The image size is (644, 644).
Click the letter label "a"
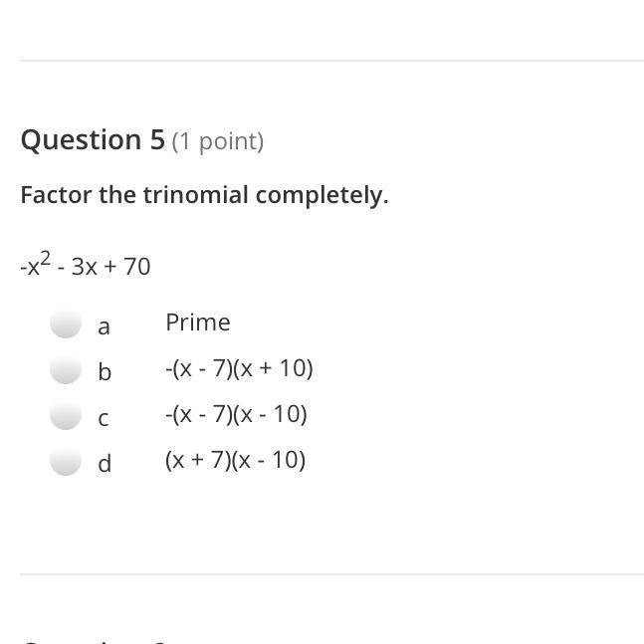(104, 326)
